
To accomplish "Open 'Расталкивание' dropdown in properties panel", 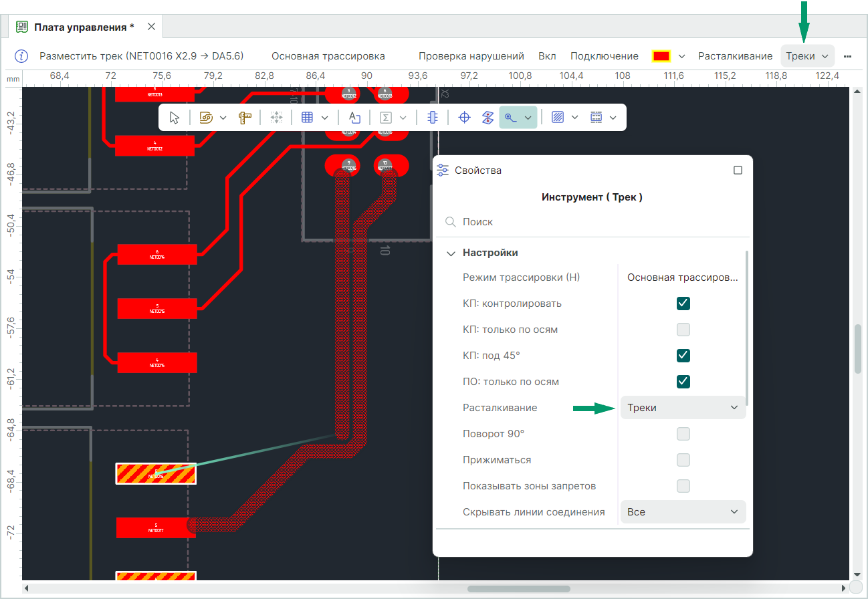I will tap(683, 408).
